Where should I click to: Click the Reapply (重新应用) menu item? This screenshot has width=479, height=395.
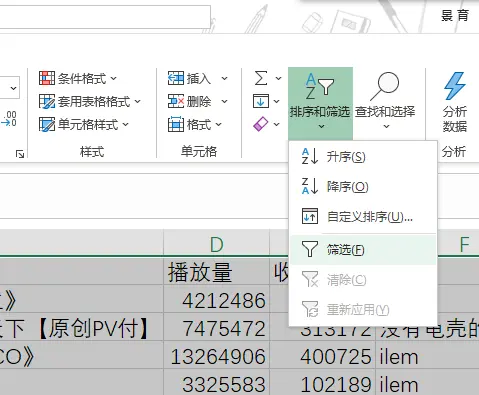pos(363,310)
